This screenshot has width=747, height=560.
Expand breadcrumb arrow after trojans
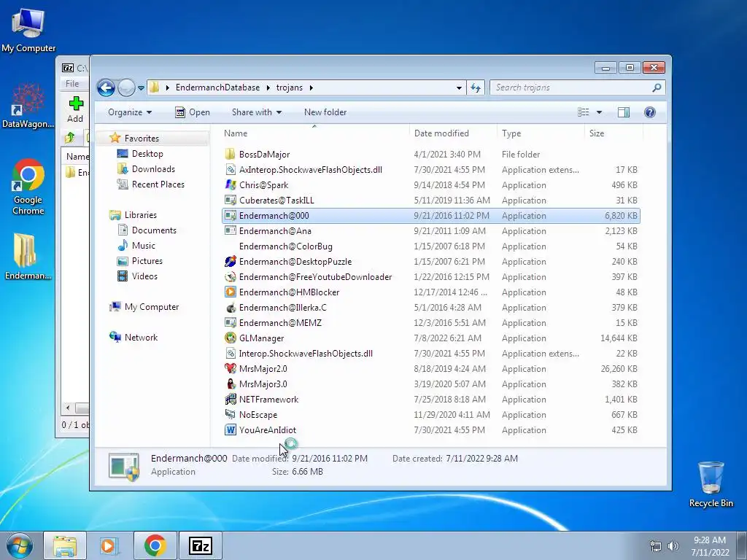click(311, 87)
